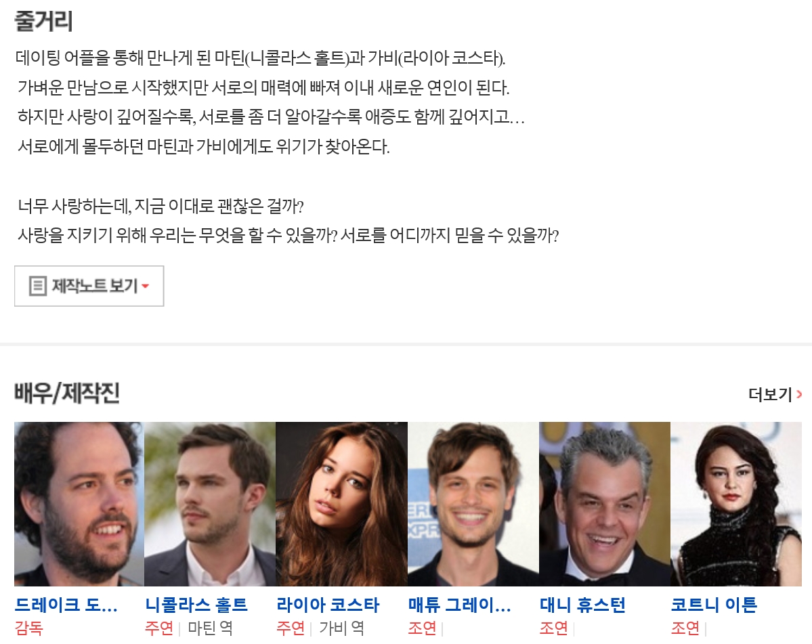
Task: Click the 대니 휴스턴 name link
Action: 582,605
